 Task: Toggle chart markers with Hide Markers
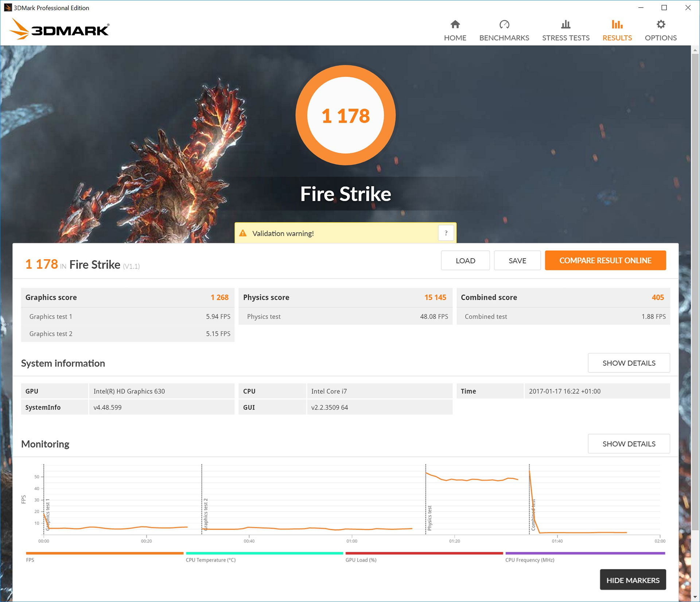(x=633, y=580)
